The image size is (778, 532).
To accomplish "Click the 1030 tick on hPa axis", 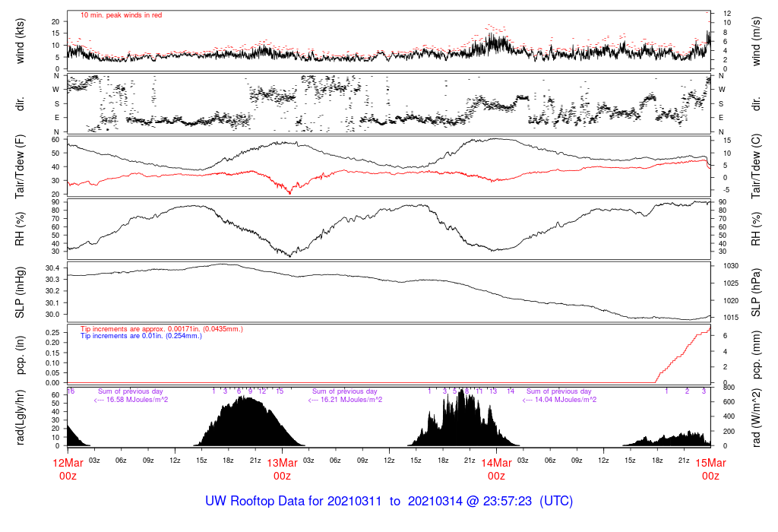I will pyautogui.click(x=730, y=266).
